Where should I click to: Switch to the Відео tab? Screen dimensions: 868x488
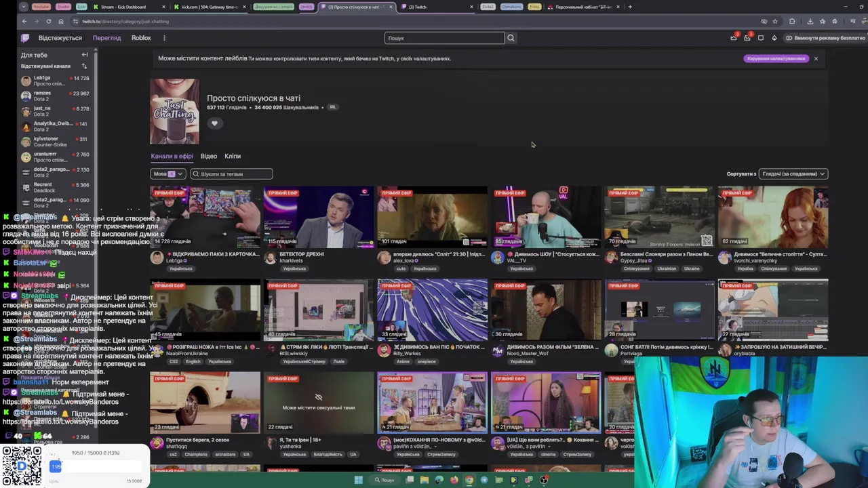point(208,157)
